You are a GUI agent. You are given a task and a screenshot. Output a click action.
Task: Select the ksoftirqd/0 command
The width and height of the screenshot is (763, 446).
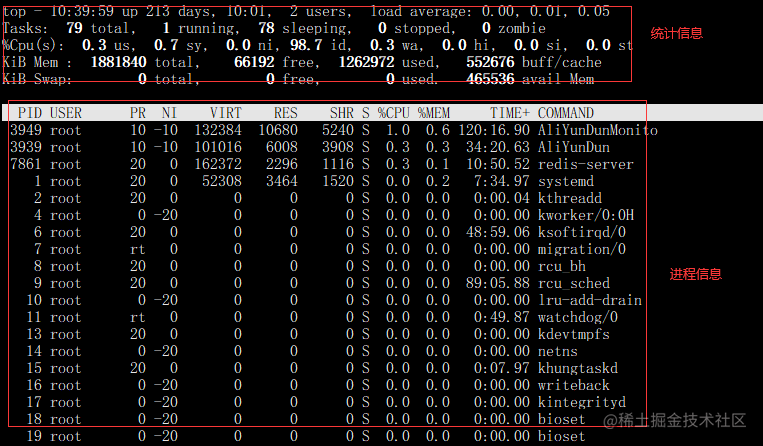click(x=581, y=232)
